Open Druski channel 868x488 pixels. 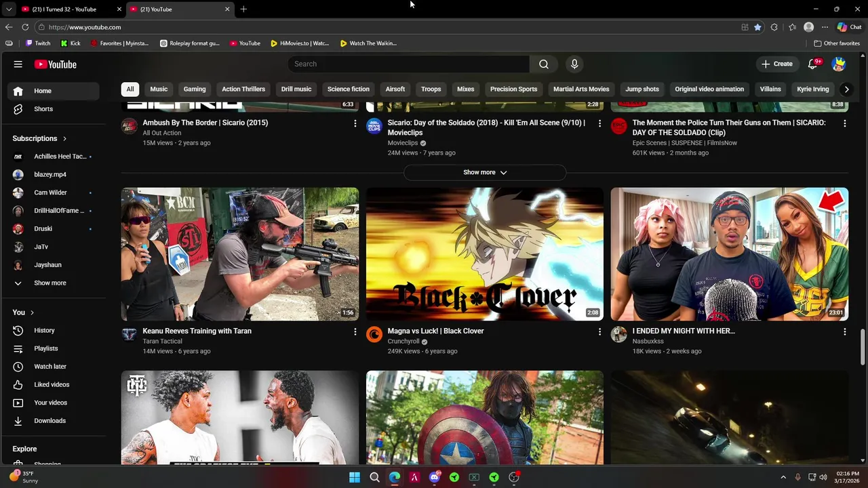(54, 228)
